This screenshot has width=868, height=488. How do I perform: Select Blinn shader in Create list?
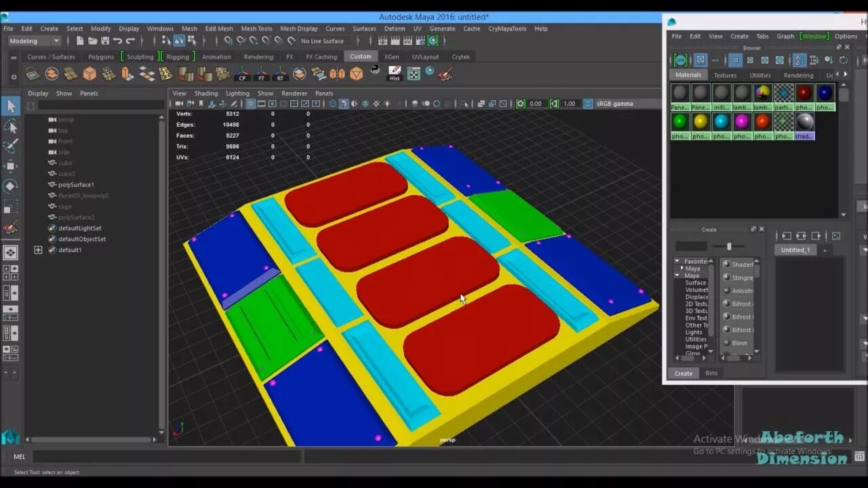[x=738, y=343]
